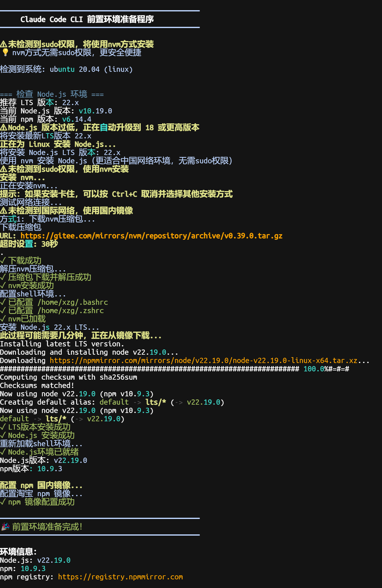Click the current Node.js version v10.19.0
382x588 pixels.
click(95, 111)
